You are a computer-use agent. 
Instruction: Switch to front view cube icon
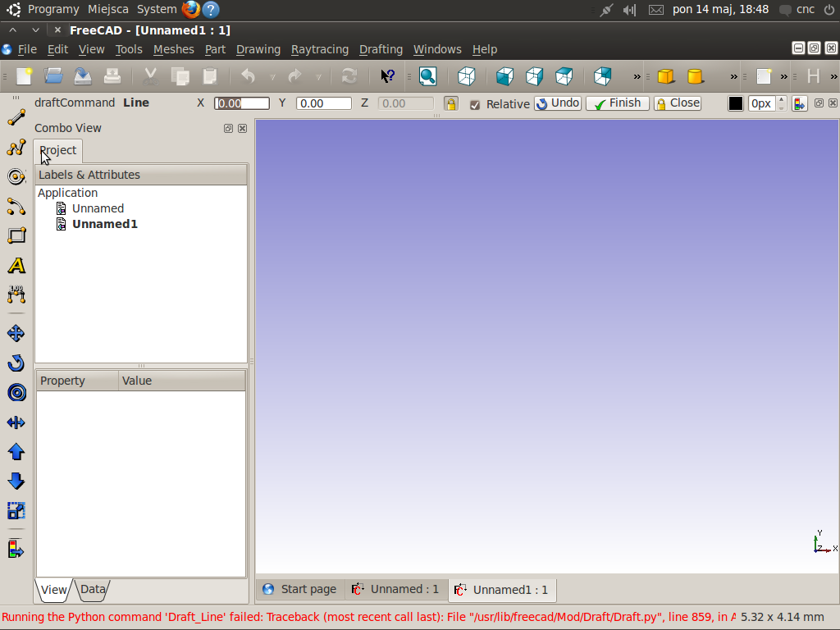(x=504, y=76)
